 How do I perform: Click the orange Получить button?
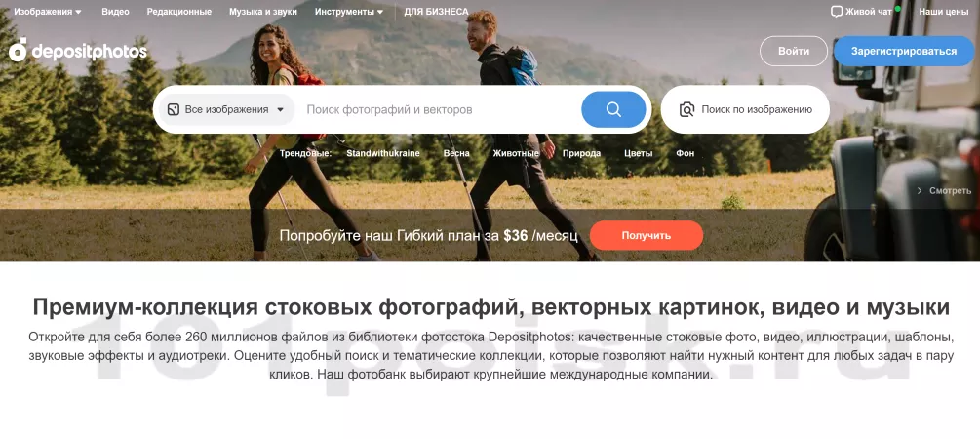coord(646,235)
